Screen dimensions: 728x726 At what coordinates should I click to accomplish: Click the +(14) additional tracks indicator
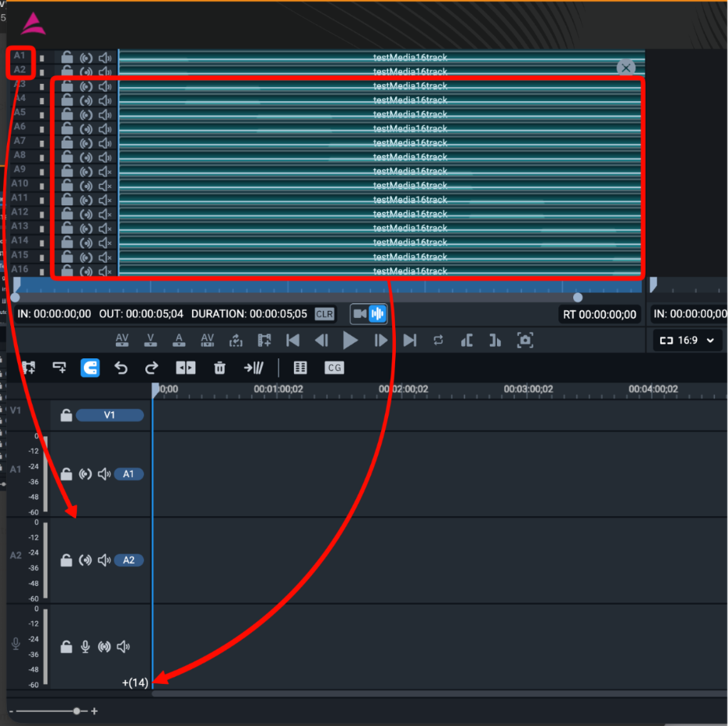135,682
